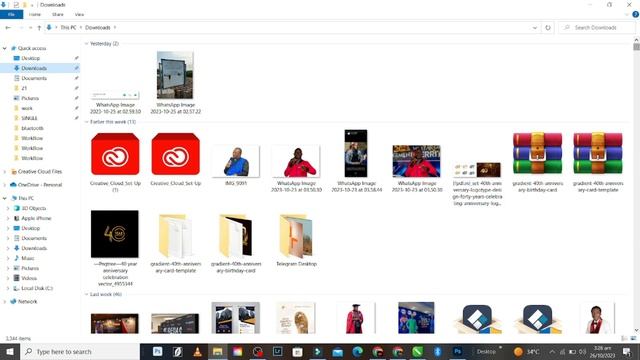This screenshot has width=640, height=360.
Task: Click the weather 34°C widget
Action: tap(527, 351)
